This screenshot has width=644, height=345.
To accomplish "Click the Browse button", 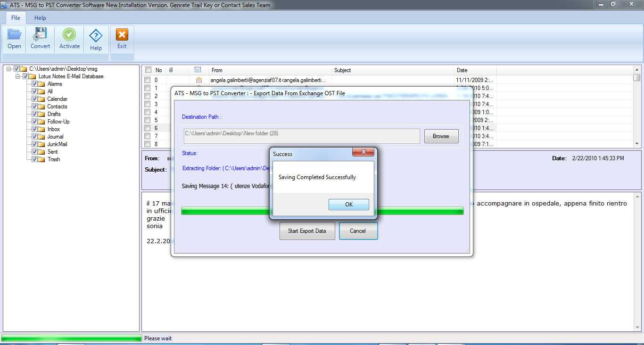I will pos(441,136).
